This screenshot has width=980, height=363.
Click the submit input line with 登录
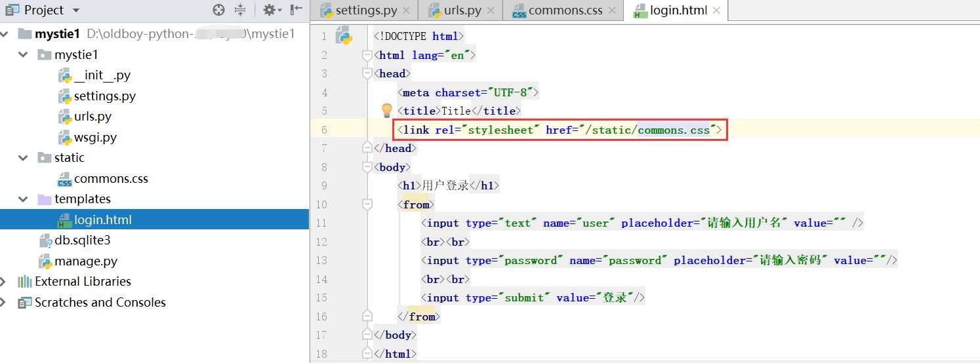pyautogui.click(x=533, y=298)
